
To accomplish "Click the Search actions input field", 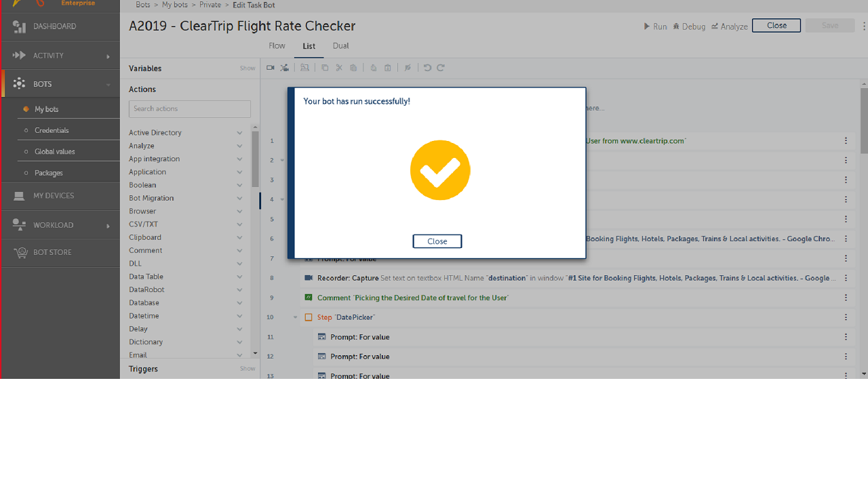I will [190, 108].
